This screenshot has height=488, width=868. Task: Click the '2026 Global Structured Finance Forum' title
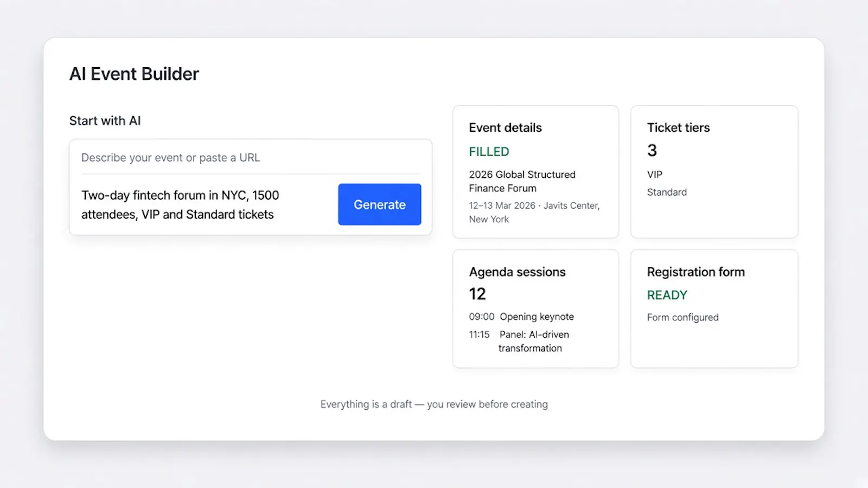coord(522,181)
